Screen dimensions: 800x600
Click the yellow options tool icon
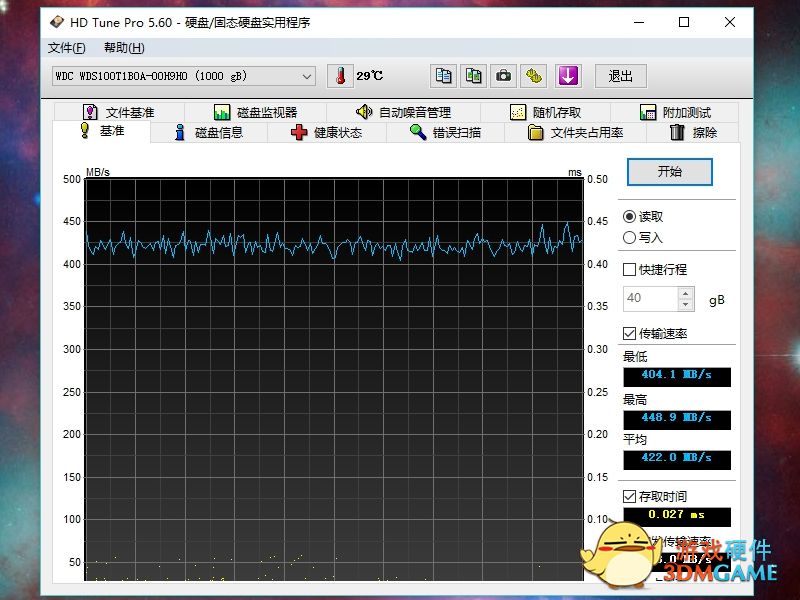coord(535,76)
